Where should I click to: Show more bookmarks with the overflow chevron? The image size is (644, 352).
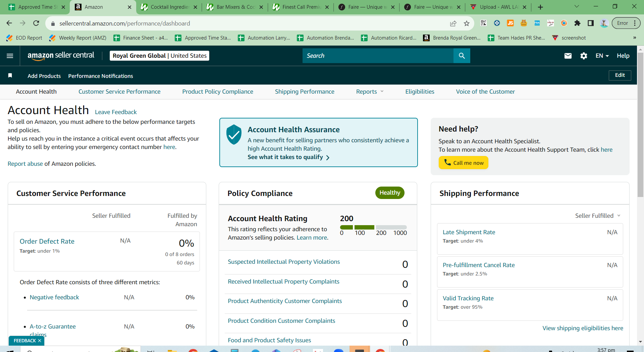tap(635, 38)
